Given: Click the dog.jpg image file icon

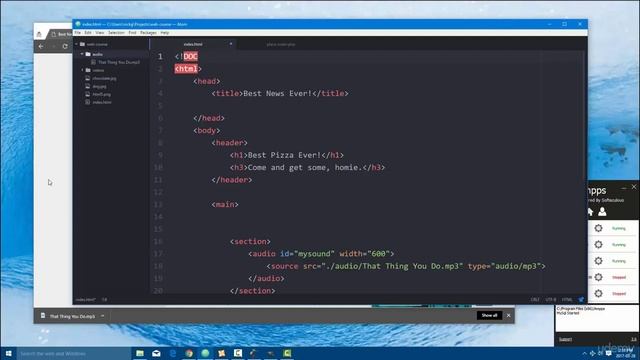Looking at the screenshot, I should pos(87,87).
